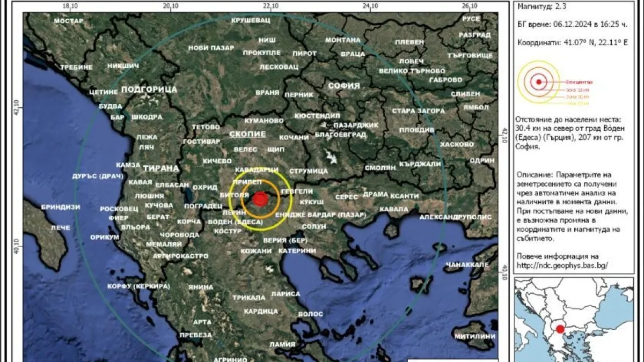Screen dimensions: 644x362
Task: Click the СТАРА ЗАГОРА city label
Action: click(418, 111)
